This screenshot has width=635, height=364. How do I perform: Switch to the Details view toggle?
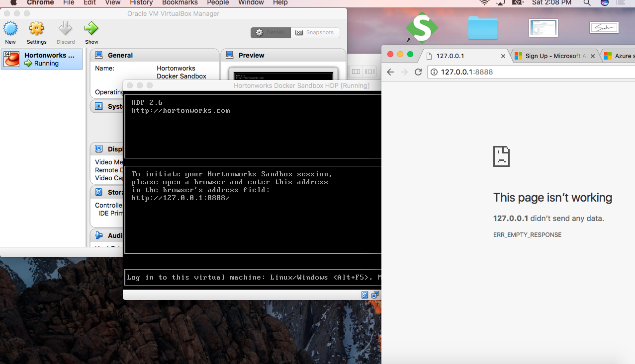[x=270, y=32]
